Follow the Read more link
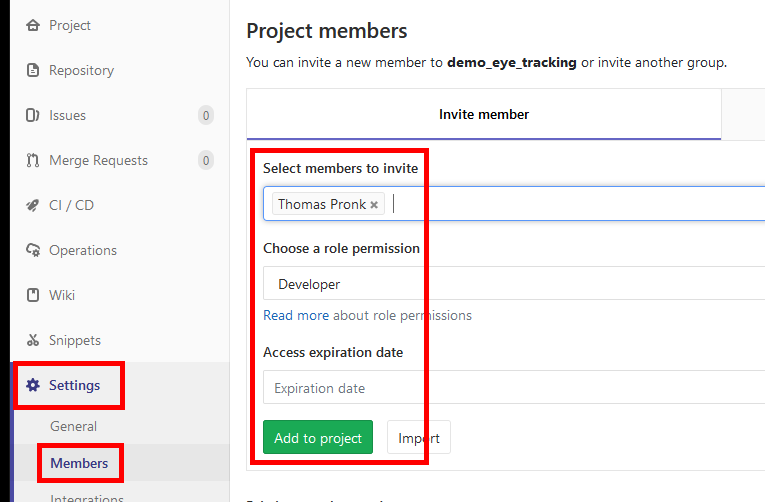This screenshot has height=502, width=765. [296, 316]
